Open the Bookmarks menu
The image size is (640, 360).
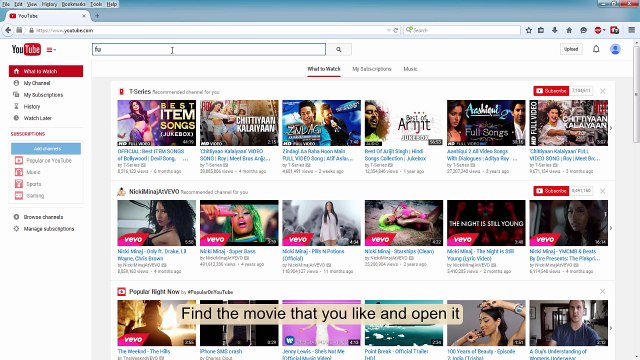[x=73, y=4]
